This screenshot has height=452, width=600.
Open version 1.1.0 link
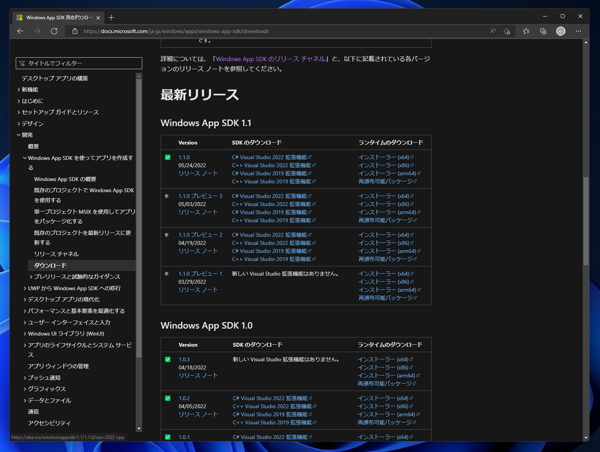pyautogui.click(x=184, y=157)
